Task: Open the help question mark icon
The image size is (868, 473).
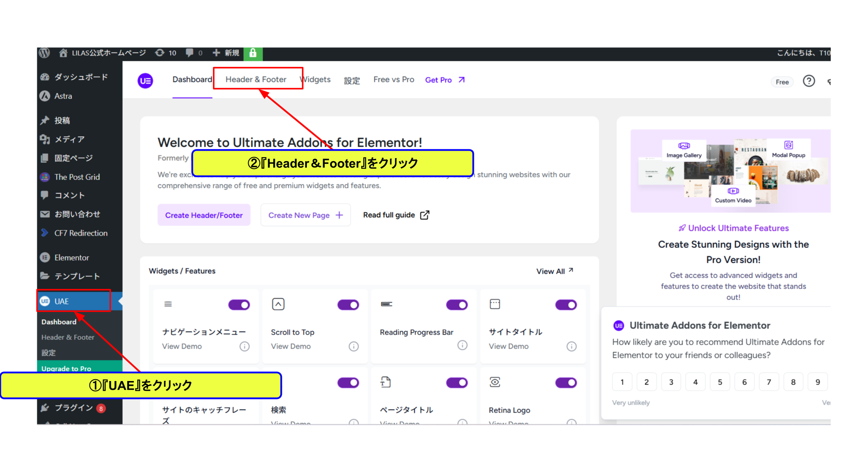Action: [x=809, y=81]
